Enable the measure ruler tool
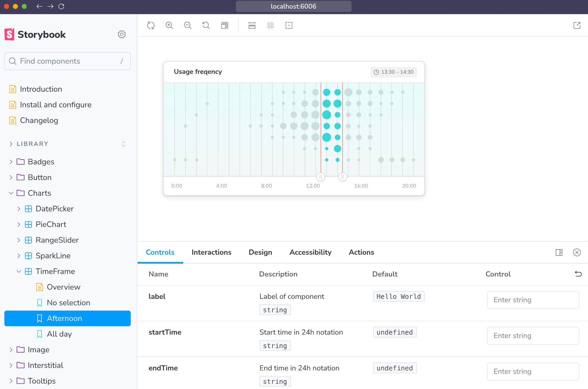Viewport: 588px width, 389px height. tap(252, 25)
